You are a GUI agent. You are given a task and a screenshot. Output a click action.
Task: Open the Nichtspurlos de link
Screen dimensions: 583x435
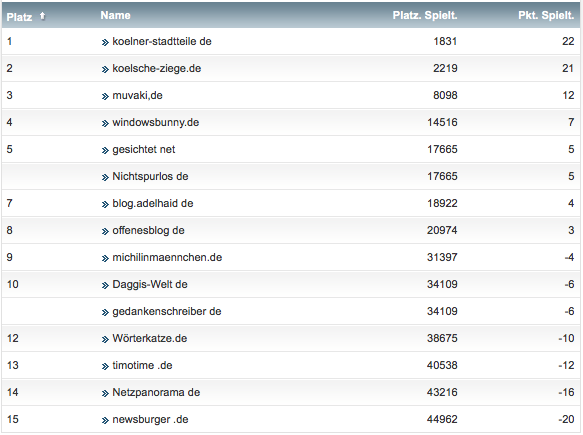click(150, 176)
